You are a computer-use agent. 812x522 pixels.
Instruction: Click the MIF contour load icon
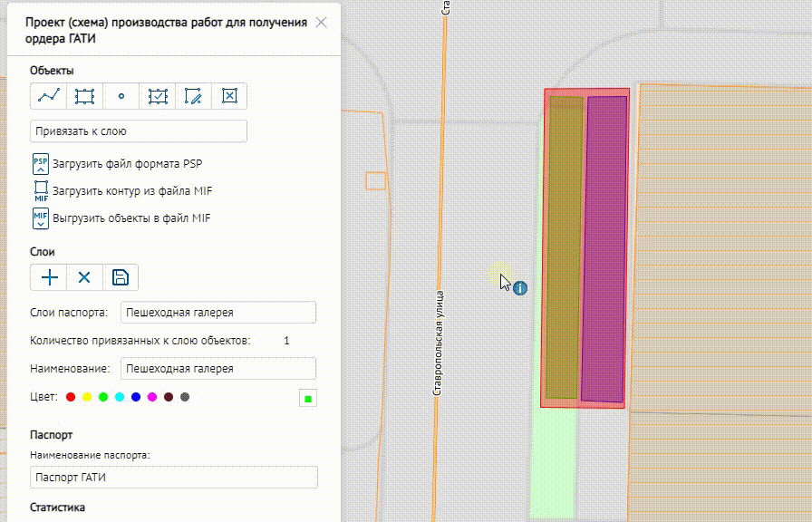[x=41, y=191]
